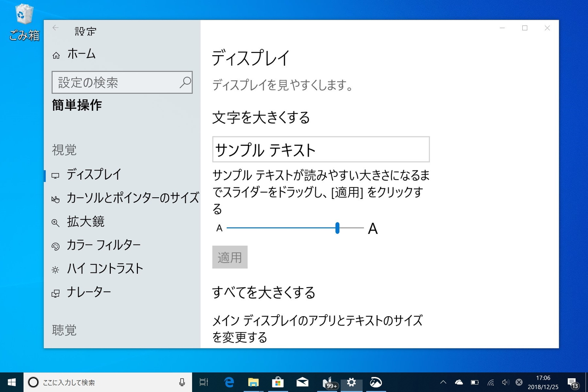Open メイン ディスプレイのアプリとテキストのサイズを変更する link
Image resolution: width=588 pixels, height=392 pixels.
coord(317,329)
